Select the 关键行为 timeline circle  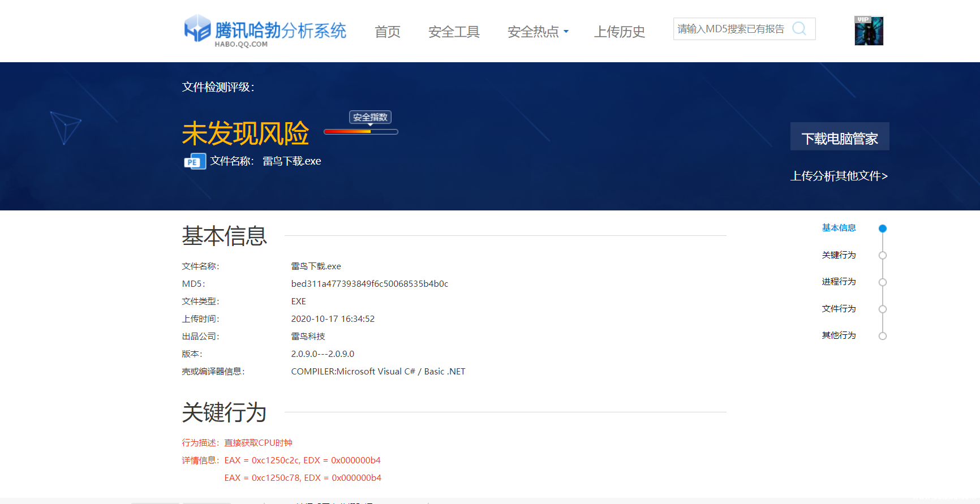[x=882, y=256]
